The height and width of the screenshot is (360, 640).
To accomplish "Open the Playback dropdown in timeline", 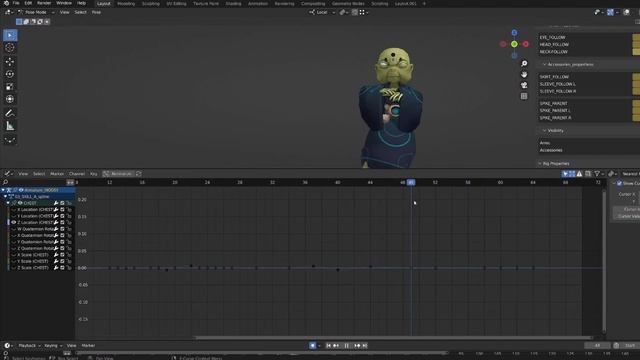I will click(x=29, y=346).
